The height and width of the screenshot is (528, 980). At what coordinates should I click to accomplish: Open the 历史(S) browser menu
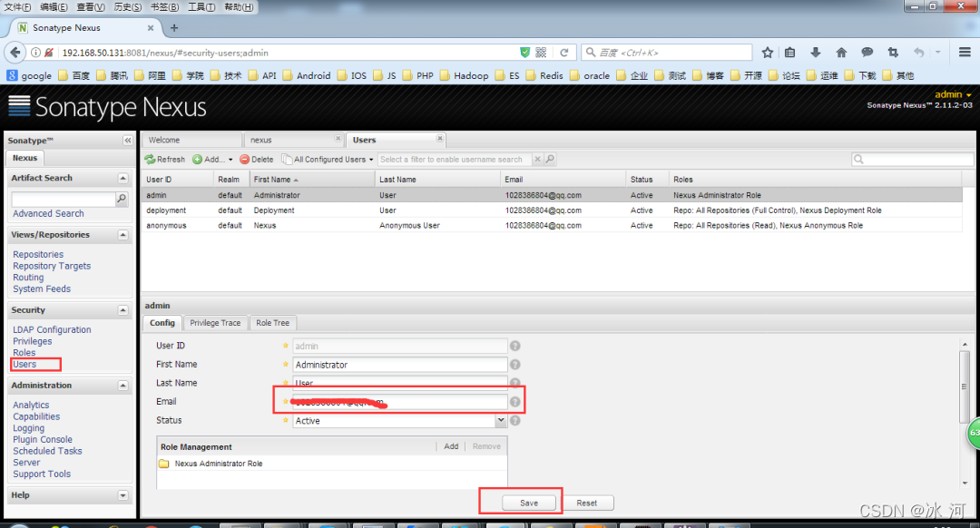(x=128, y=7)
